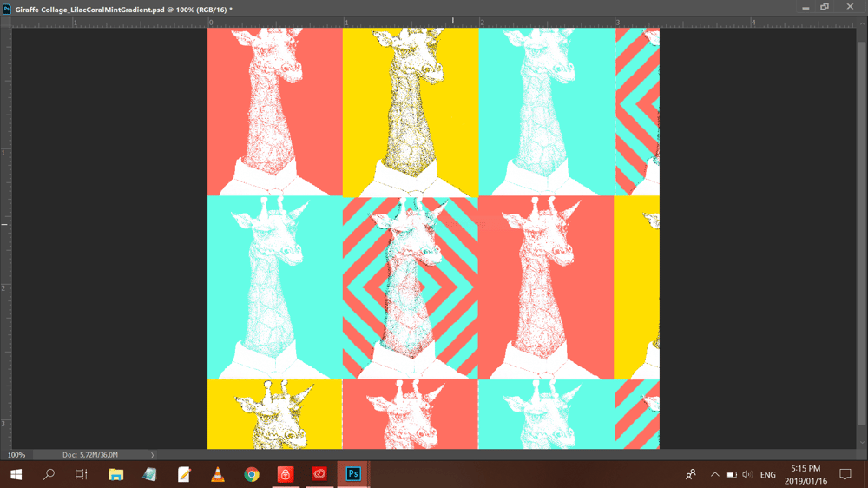Show hidden system tray icons

(715, 475)
